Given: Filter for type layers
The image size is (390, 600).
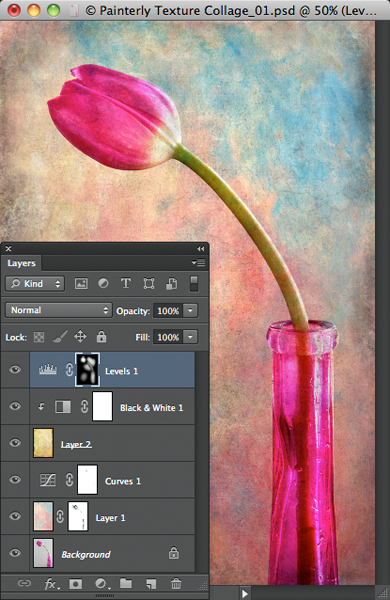Looking at the screenshot, I should [x=126, y=284].
